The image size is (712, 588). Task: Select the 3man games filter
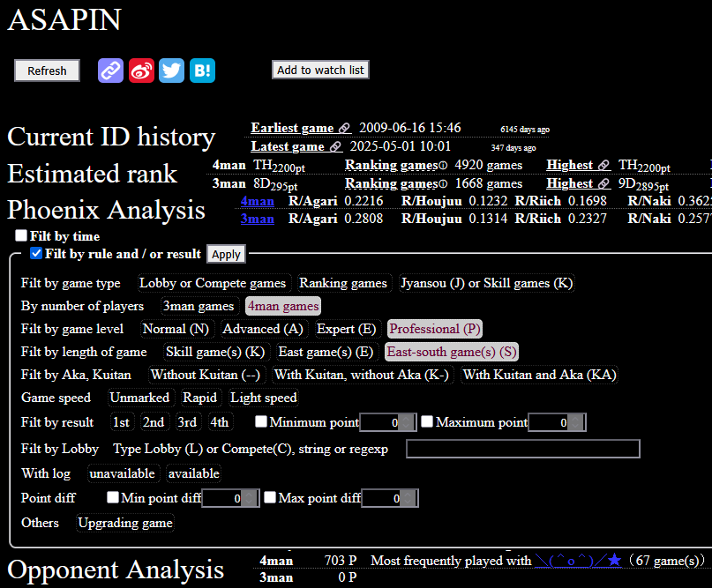coord(199,306)
